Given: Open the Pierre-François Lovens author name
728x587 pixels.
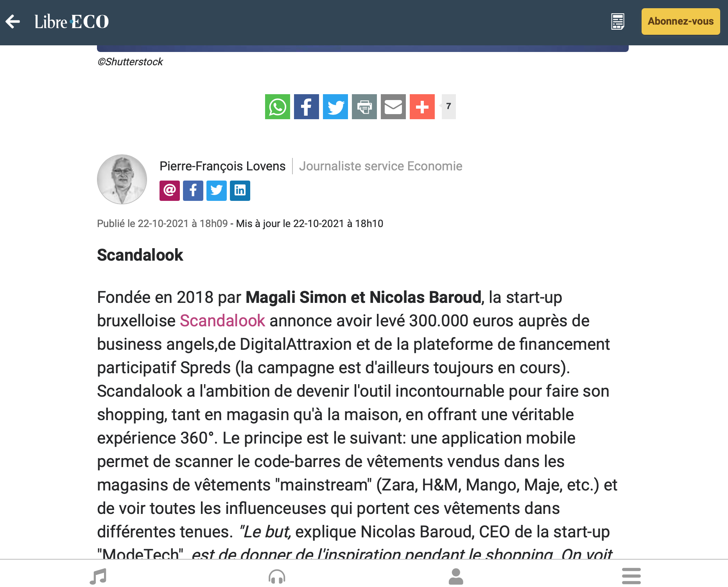Looking at the screenshot, I should (222, 166).
